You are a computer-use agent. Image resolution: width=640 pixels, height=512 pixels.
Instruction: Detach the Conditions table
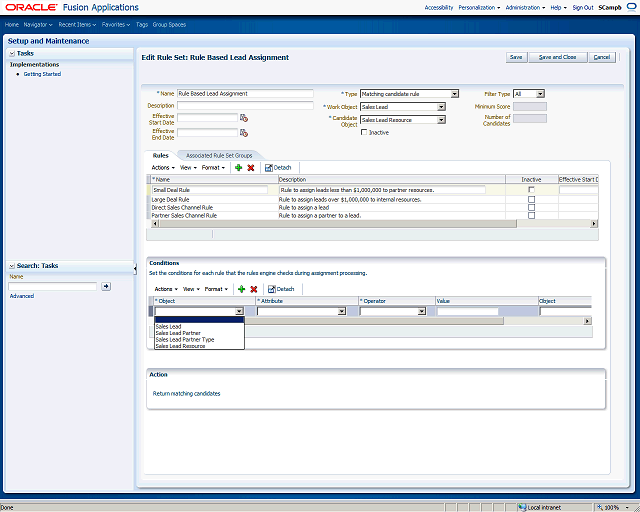click(281, 289)
